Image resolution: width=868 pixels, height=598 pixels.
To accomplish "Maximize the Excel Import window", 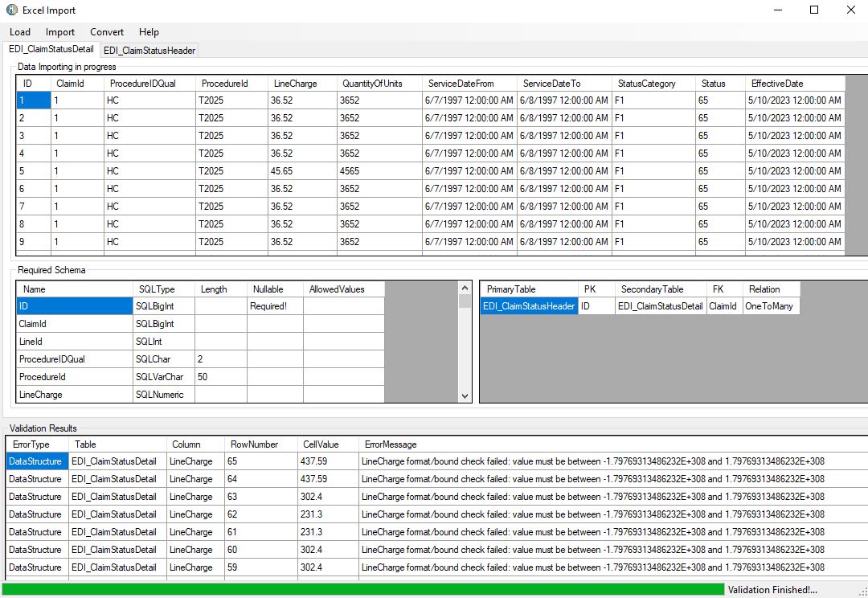I will pos(813,10).
